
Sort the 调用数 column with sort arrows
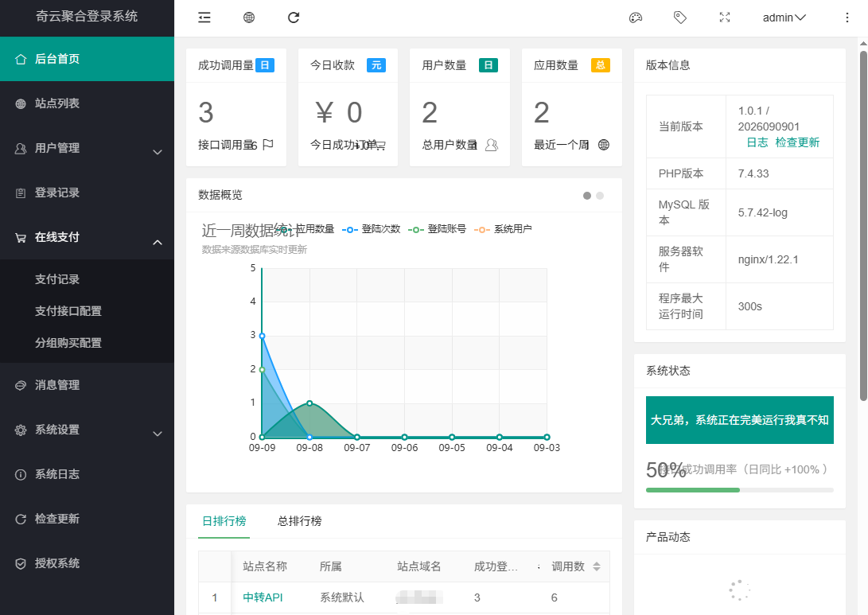click(x=596, y=566)
